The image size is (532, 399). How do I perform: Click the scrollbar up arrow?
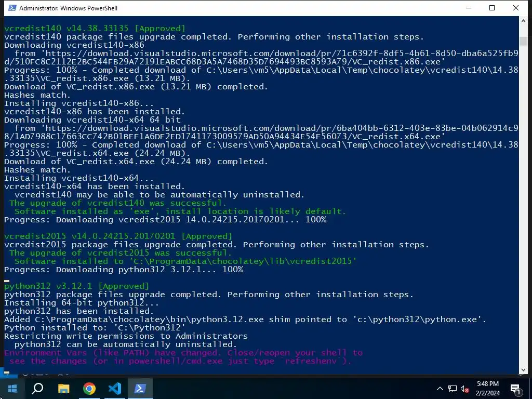click(x=523, y=21)
